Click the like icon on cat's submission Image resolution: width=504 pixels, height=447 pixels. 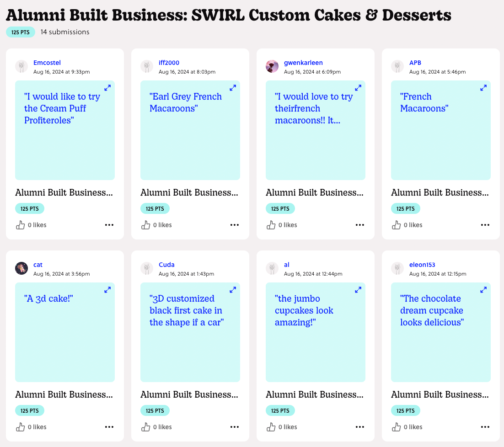click(x=21, y=426)
